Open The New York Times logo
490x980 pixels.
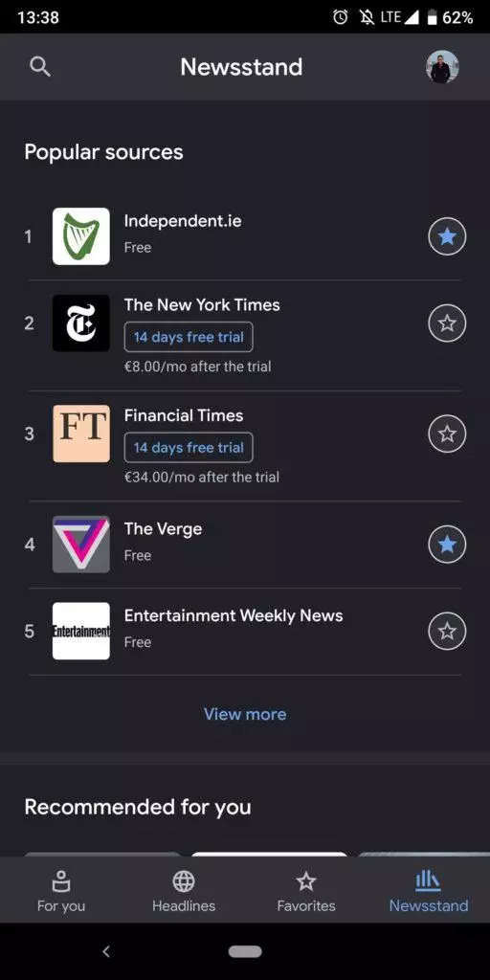[x=81, y=323]
